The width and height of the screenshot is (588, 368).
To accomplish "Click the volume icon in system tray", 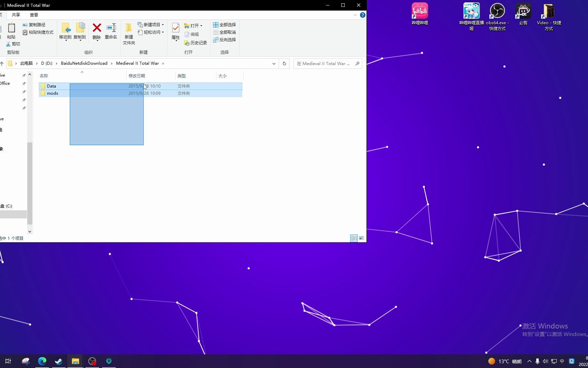I will pos(545,361).
